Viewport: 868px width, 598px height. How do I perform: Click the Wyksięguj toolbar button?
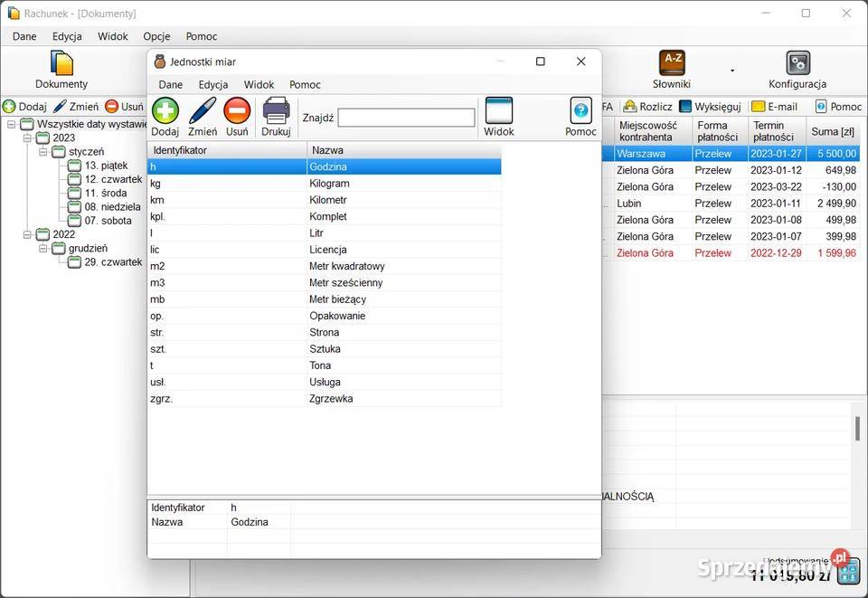(710, 107)
